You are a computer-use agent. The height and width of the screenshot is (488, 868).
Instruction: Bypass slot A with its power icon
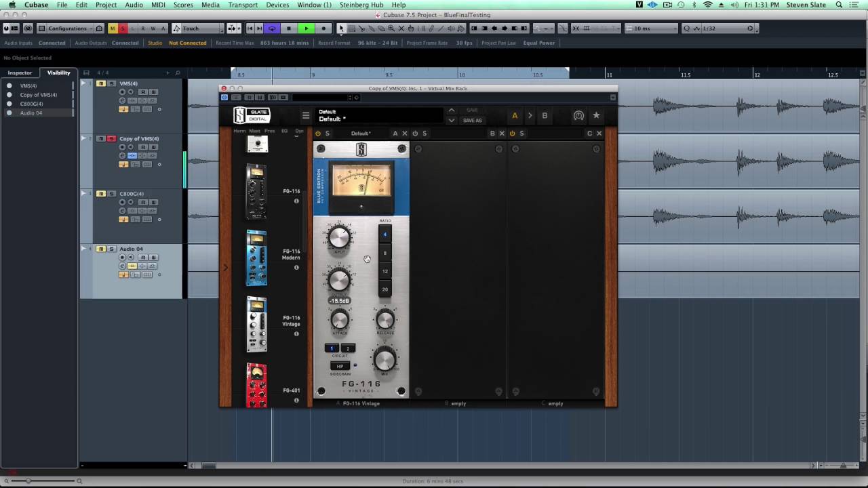(x=318, y=134)
